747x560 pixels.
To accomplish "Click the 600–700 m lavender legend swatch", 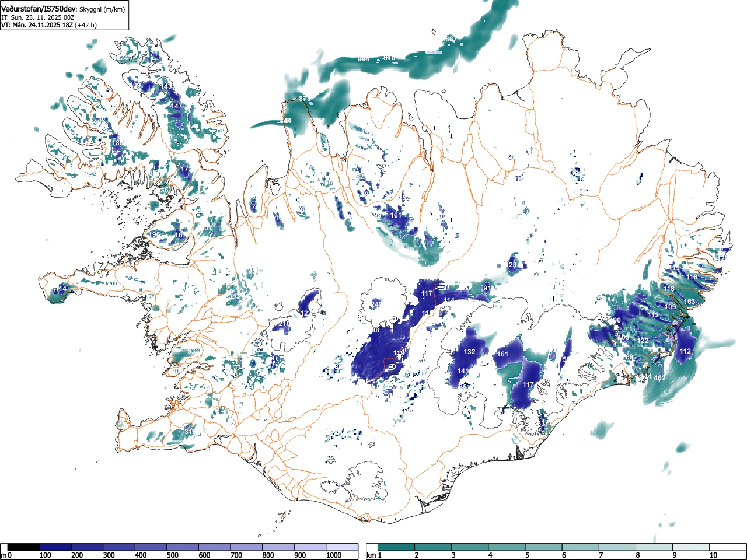I will click(x=215, y=547).
